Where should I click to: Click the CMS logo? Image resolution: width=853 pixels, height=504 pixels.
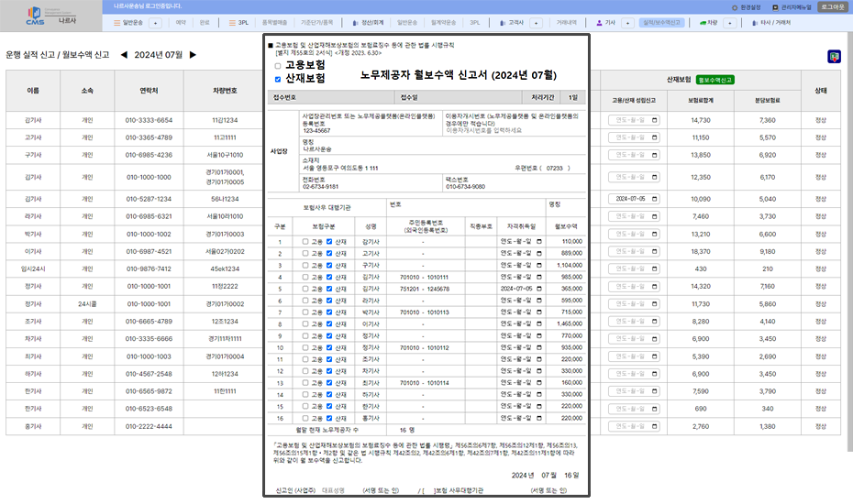(34, 16)
